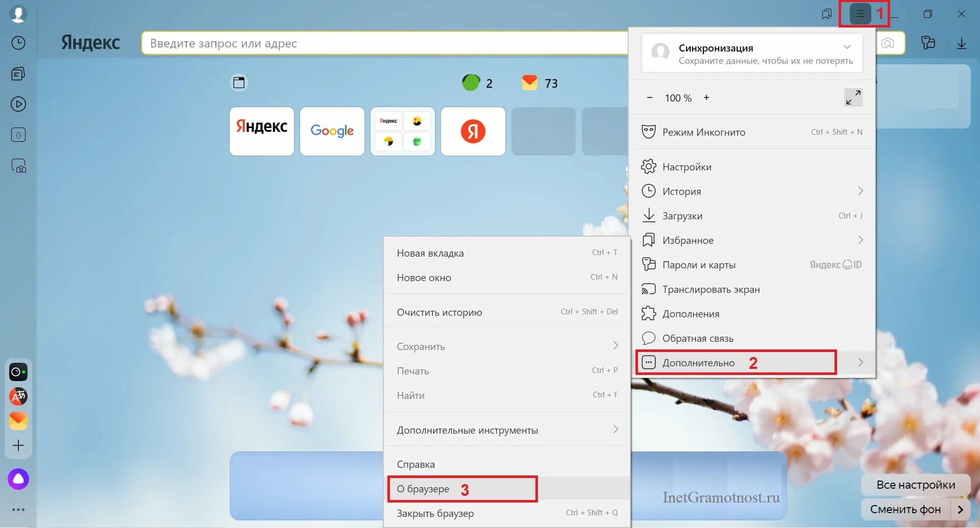Open Режим Инкогнито from the menu
This screenshot has height=528, width=980.
[x=752, y=132]
